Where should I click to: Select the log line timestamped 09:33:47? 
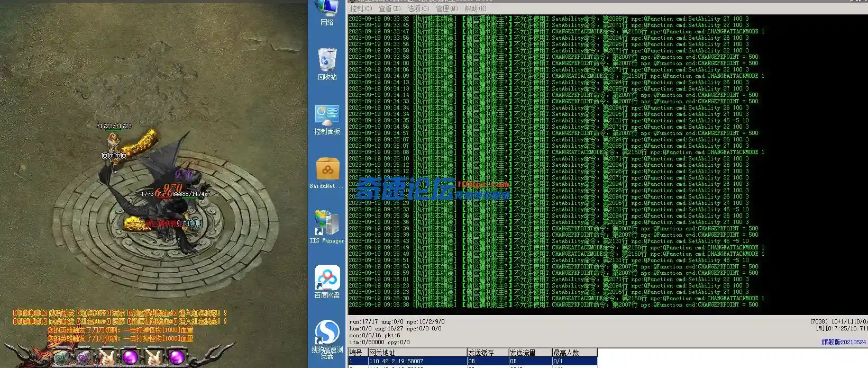[556, 31]
